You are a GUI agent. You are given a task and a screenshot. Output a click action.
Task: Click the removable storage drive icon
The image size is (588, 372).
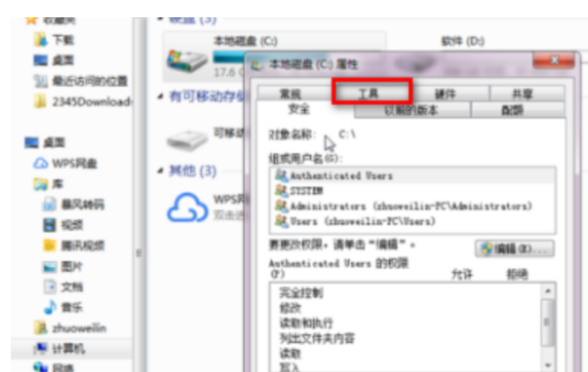click(x=187, y=140)
